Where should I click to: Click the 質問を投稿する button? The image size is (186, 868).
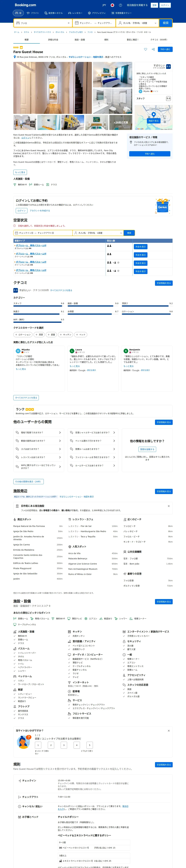[x=147, y=449]
